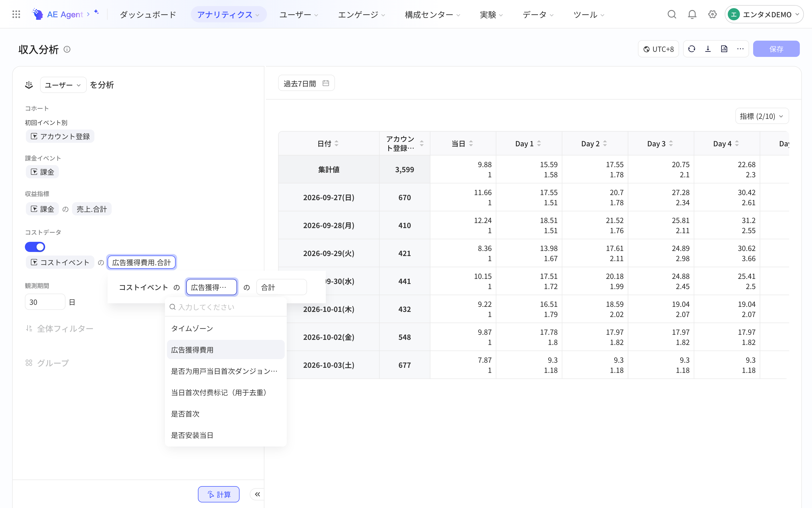Open the 合計 aggregation dropdown
This screenshot has width=812, height=508.
(281, 287)
